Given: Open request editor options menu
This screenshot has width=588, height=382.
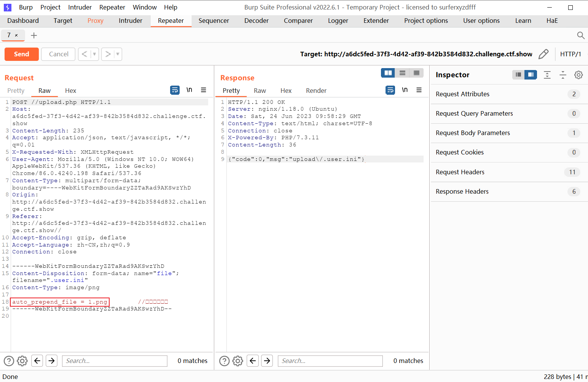Looking at the screenshot, I should 204,90.
